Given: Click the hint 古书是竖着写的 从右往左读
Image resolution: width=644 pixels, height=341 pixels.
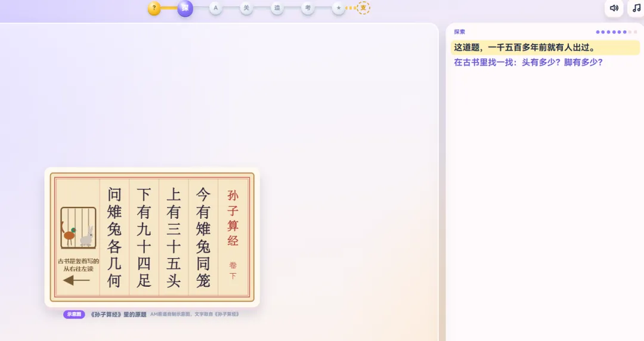Looking at the screenshot, I should [79, 265].
